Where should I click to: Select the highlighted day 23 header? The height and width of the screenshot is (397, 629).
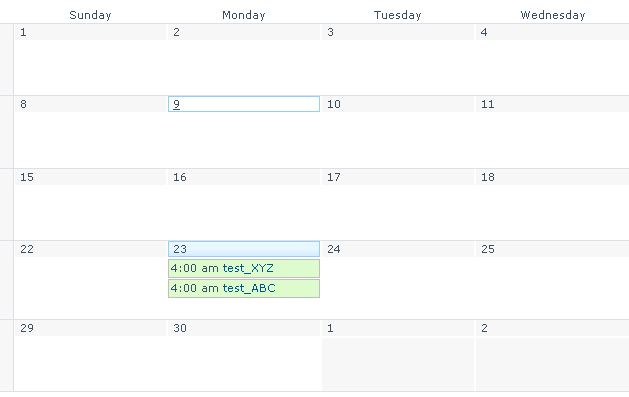pos(244,249)
